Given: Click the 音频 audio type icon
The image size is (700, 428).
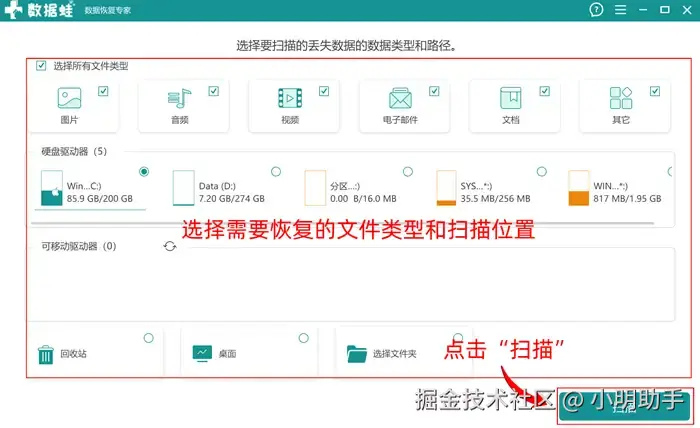Looking at the screenshot, I should click(179, 98).
